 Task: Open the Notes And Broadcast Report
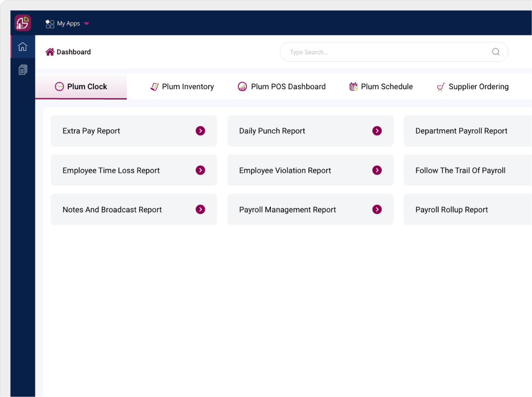(x=133, y=209)
